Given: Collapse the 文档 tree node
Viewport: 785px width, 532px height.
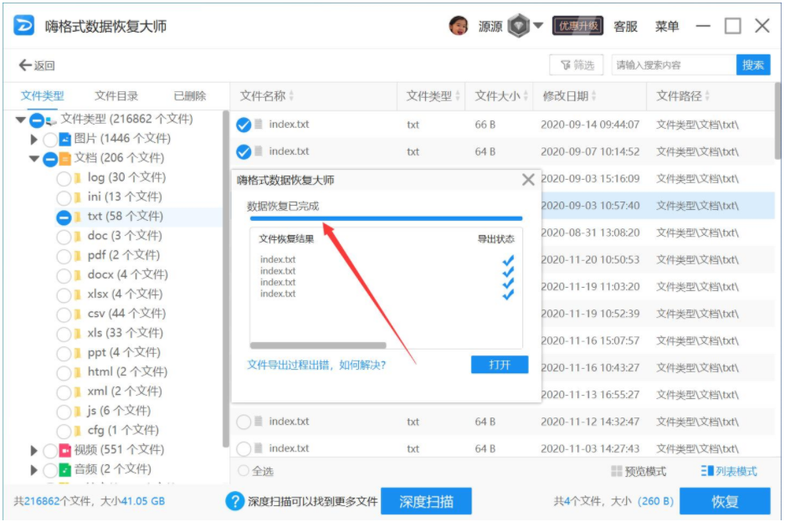Looking at the screenshot, I should point(34,159).
